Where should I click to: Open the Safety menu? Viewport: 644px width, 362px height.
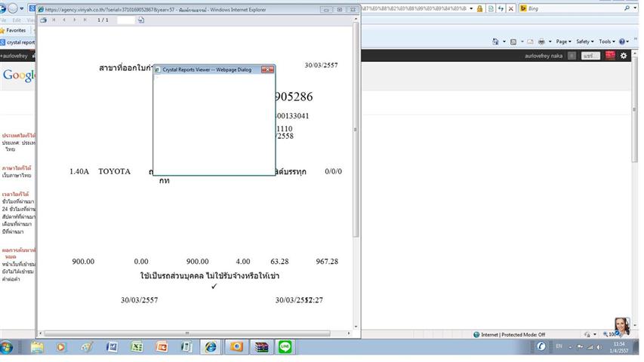pyautogui.click(x=584, y=41)
